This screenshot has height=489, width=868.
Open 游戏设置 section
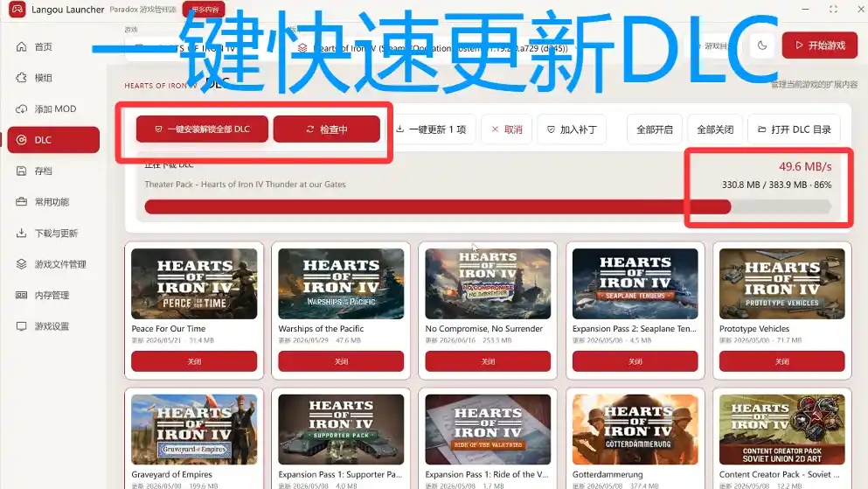[x=53, y=325]
